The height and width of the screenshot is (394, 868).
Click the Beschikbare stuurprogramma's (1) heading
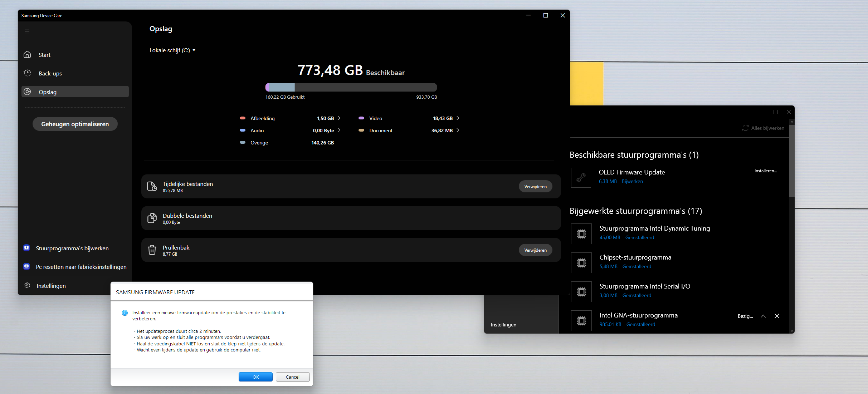(634, 155)
